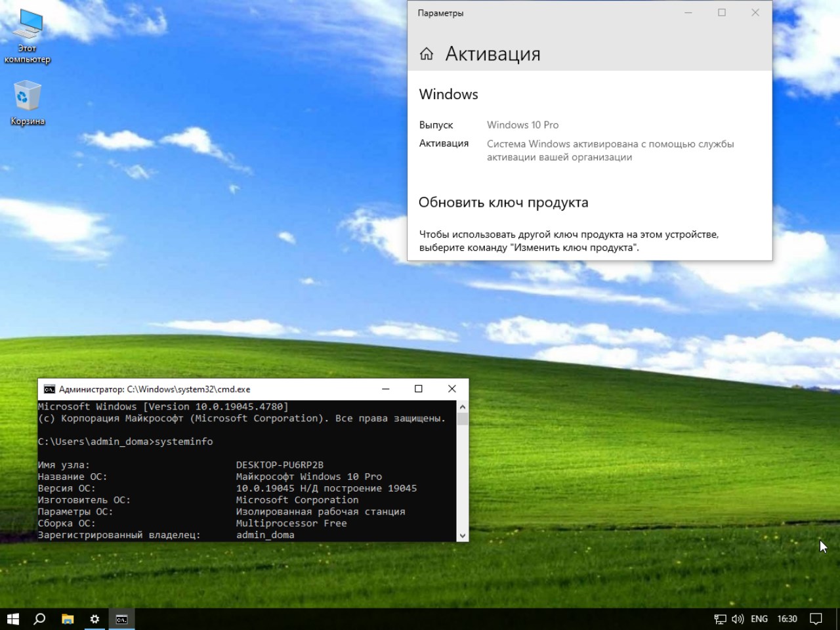Click the 'Windows 10 Pro' edition value
Viewport: 840px width, 630px height.
click(x=523, y=125)
